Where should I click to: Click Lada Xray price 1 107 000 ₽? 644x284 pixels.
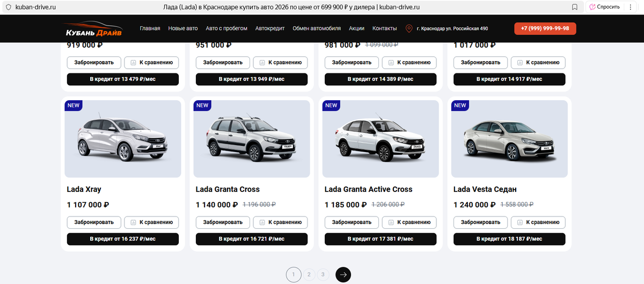pos(88,205)
